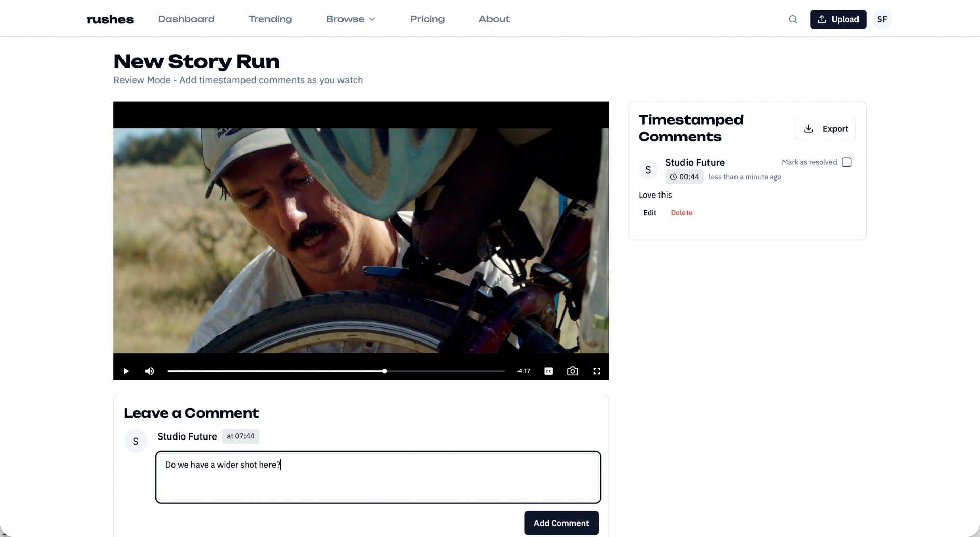Screen dimensions: 980x537
Task: Click inside the 'wider shot' comment textbox
Action: [x=378, y=477]
